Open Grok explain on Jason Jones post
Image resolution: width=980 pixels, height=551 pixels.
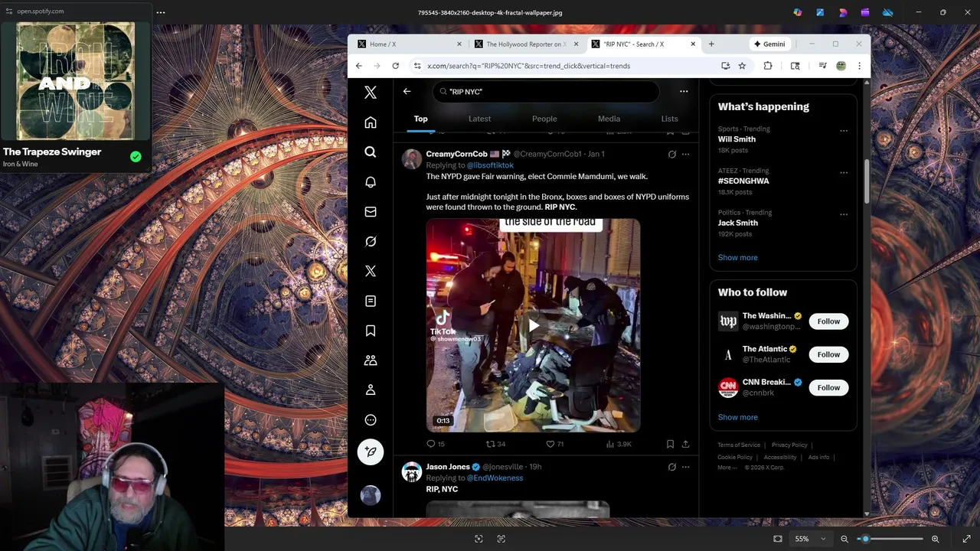click(x=671, y=467)
